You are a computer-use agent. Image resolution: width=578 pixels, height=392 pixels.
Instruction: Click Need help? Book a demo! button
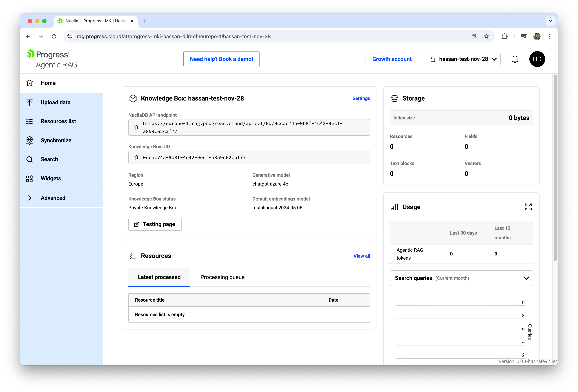pyautogui.click(x=221, y=59)
